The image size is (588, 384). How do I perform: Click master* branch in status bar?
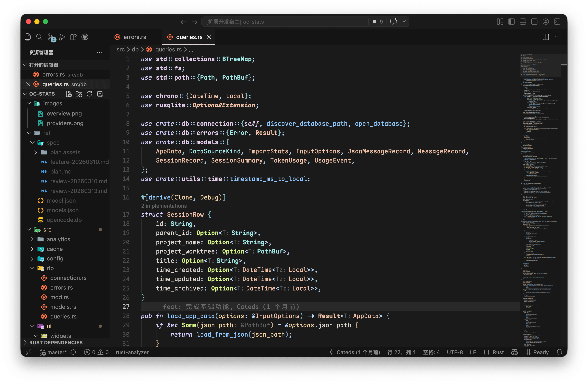53,352
